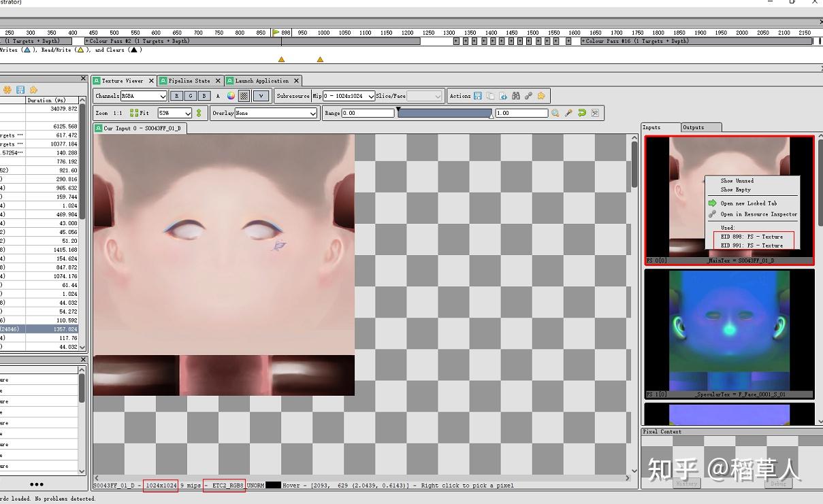The image size is (823, 504).
Task: Toggle the B channel button
Action: click(204, 96)
